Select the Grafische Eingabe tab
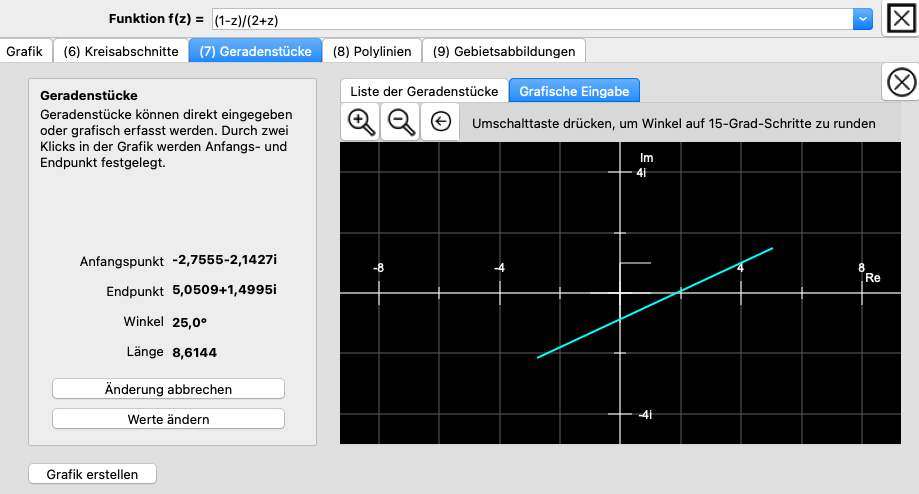 click(574, 91)
